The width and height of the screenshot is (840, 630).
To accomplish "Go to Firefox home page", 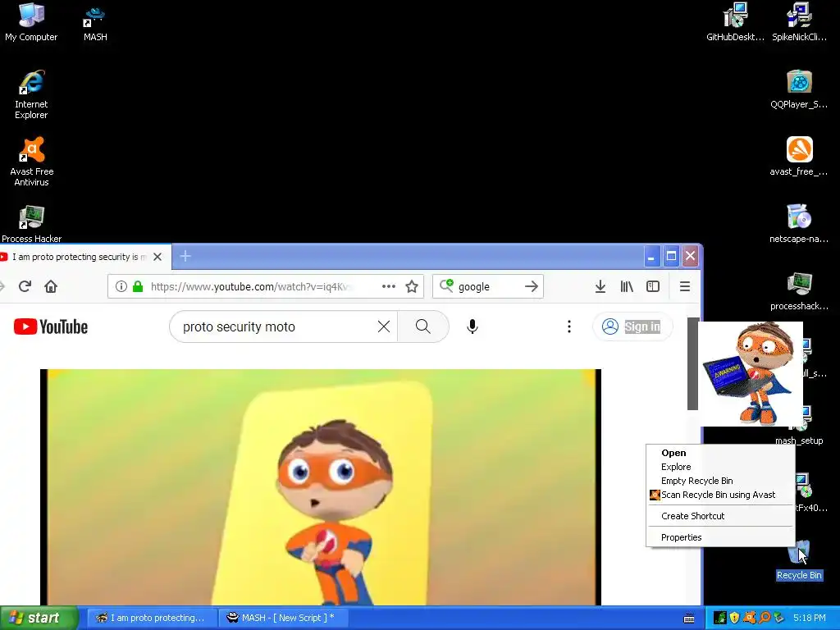I will (51, 286).
